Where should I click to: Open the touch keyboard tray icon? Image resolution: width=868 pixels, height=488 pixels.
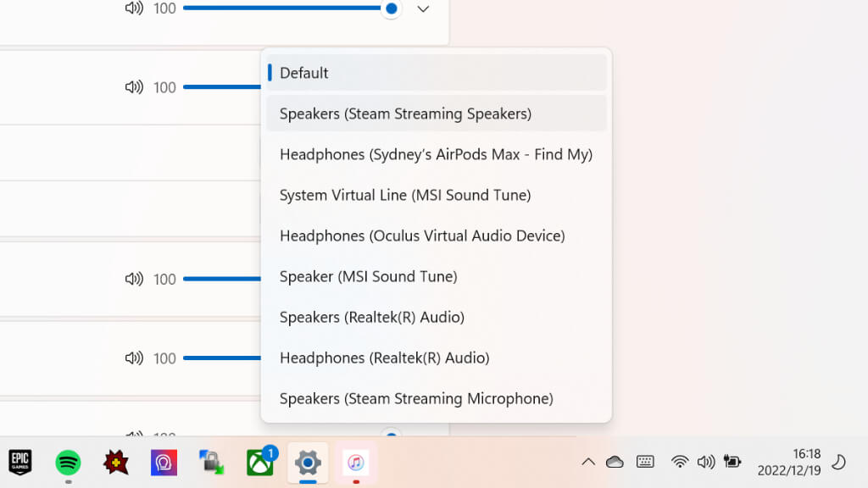(645, 462)
